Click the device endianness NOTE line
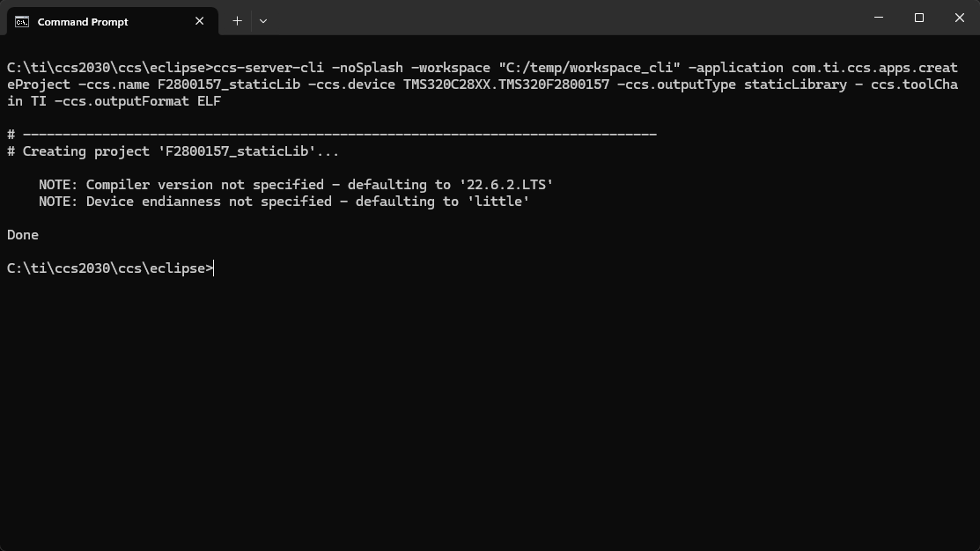Image resolution: width=980 pixels, height=551 pixels. (x=284, y=202)
